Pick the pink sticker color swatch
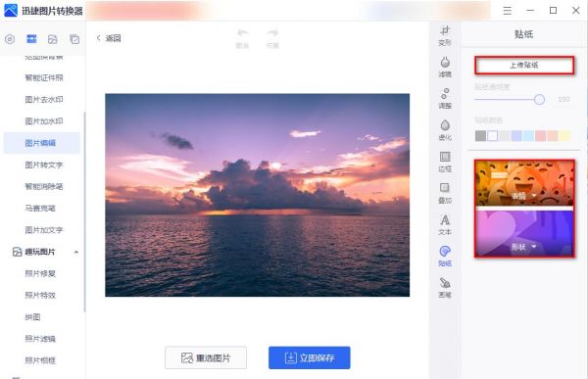 click(540, 135)
